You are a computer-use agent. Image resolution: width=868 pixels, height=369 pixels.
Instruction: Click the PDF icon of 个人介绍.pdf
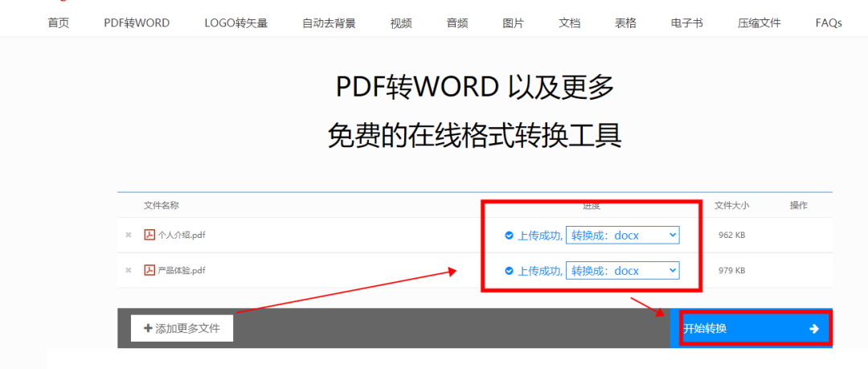[149, 235]
